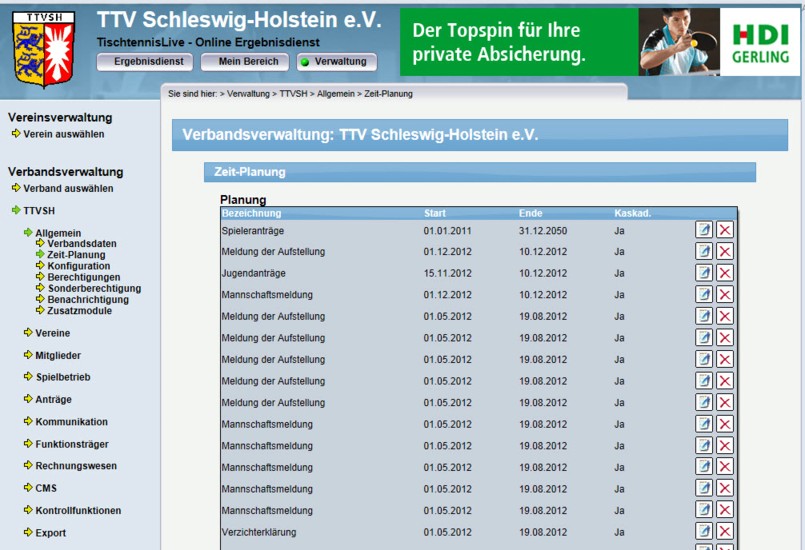Expand the Spielbetrieb sidebar section

click(62, 377)
